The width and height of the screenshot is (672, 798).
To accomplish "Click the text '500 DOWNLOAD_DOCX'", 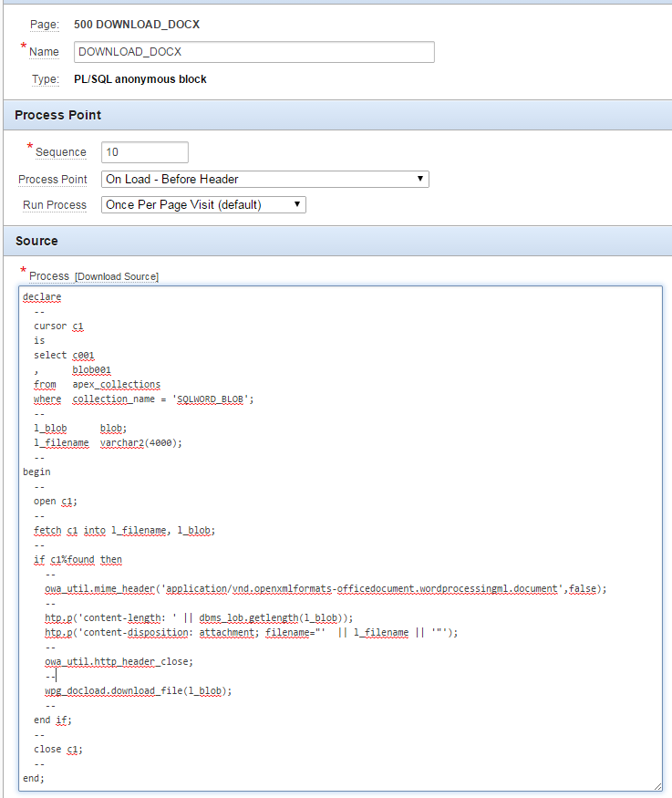I will [137, 25].
